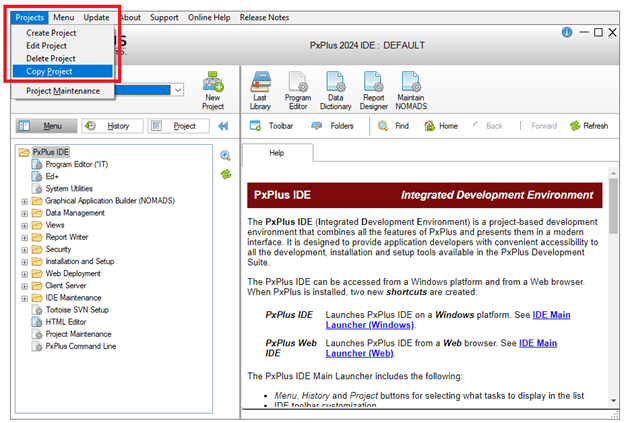Select the PxPlus IDE root node
Image resolution: width=624 pixels, height=423 pixels.
coord(51,152)
